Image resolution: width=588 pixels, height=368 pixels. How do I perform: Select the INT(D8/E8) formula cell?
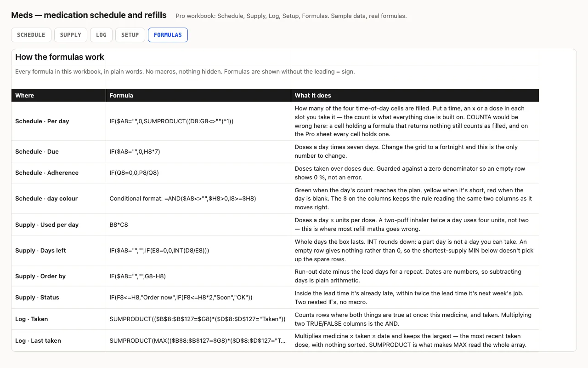coord(198,250)
